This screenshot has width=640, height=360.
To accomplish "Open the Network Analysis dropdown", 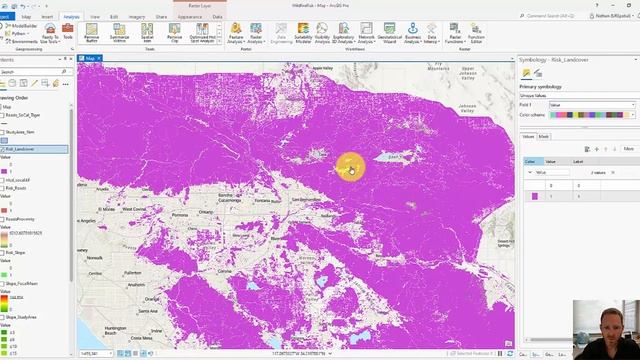I will point(366,33).
